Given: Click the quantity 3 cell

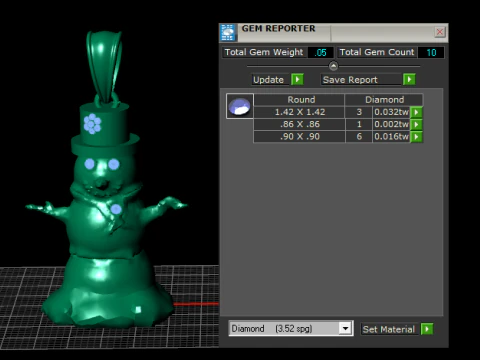Looking at the screenshot, I should [x=359, y=112].
